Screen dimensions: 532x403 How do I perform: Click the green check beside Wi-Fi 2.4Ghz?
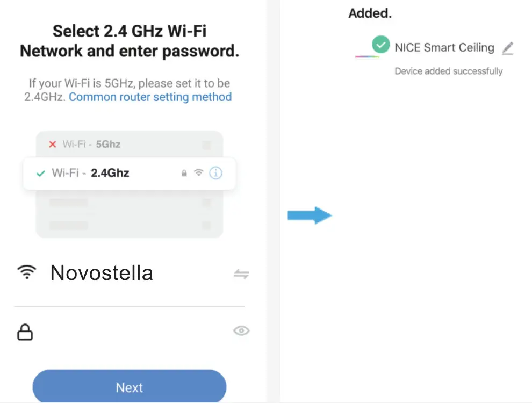click(x=40, y=173)
